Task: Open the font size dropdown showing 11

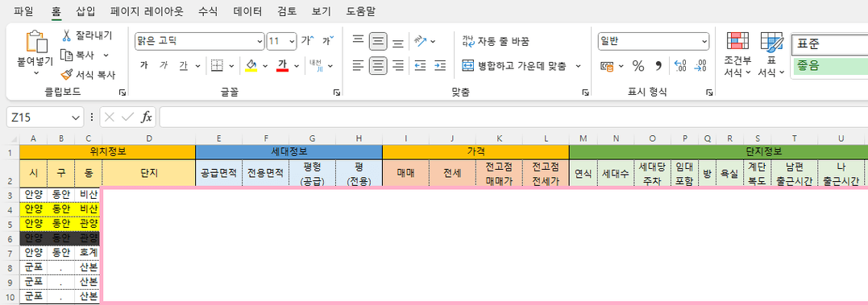Action: point(282,41)
